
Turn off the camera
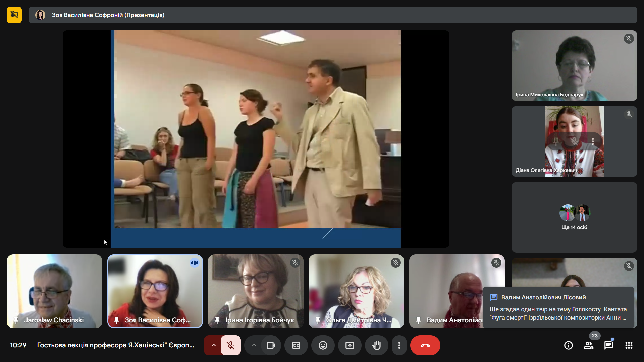coord(271,345)
